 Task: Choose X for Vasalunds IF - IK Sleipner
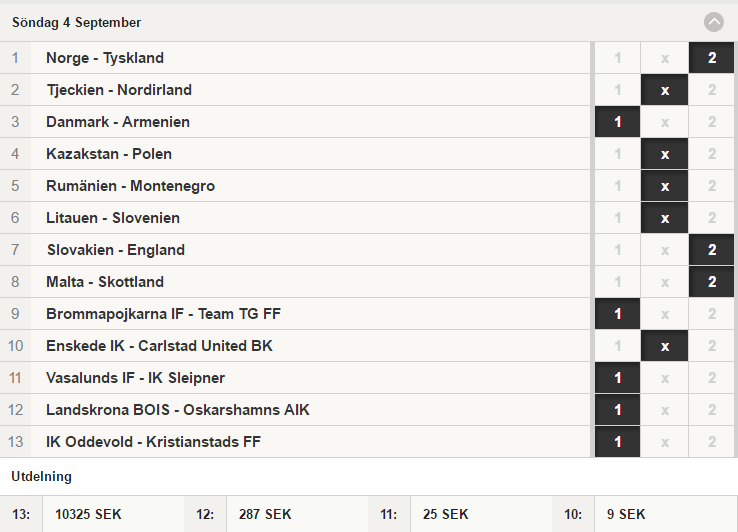665,378
